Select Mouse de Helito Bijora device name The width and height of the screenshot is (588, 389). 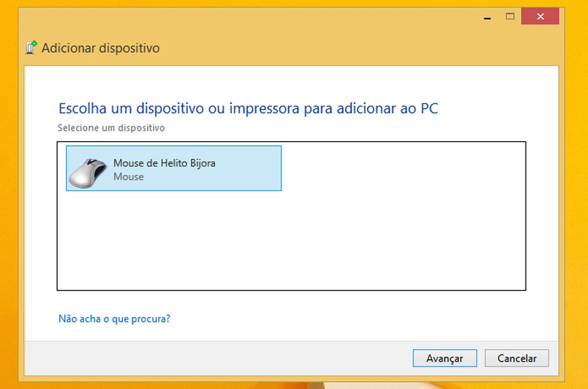[x=164, y=163]
